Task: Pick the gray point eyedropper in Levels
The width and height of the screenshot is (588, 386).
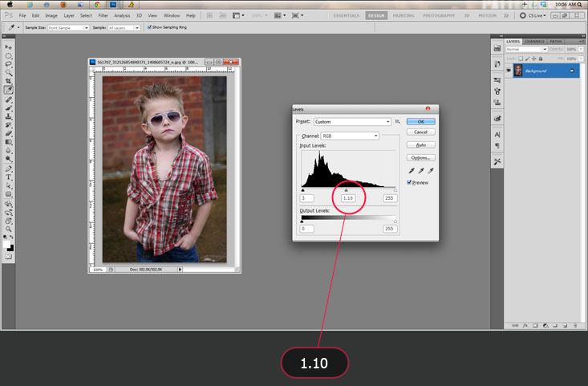Action: 421,171
